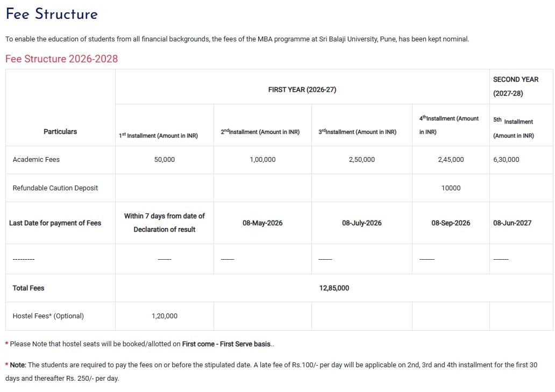Select the 10000 caution deposit amount
This screenshot has width=555, height=392.
point(451,188)
